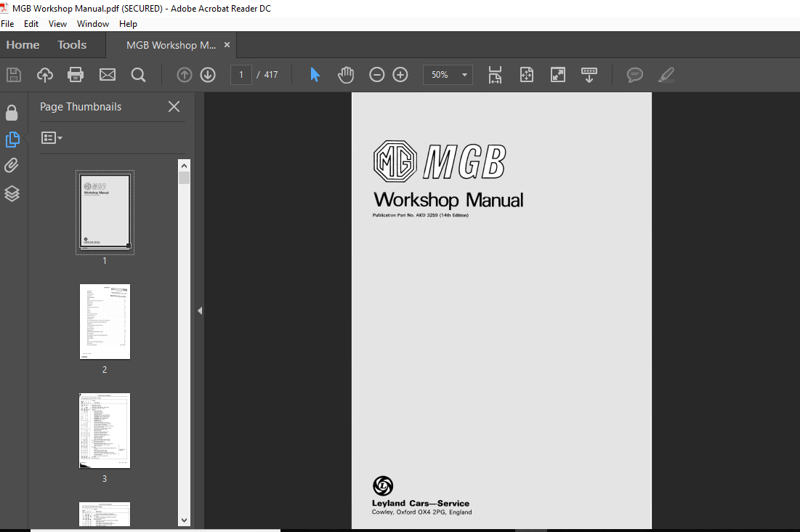
Task: Toggle the Page Thumbnails sidebar icon
Action: click(x=12, y=140)
